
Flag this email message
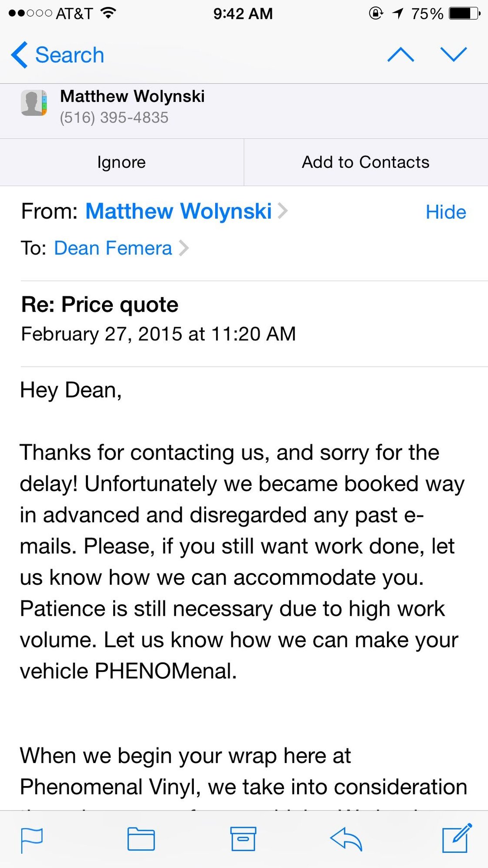point(32,839)
